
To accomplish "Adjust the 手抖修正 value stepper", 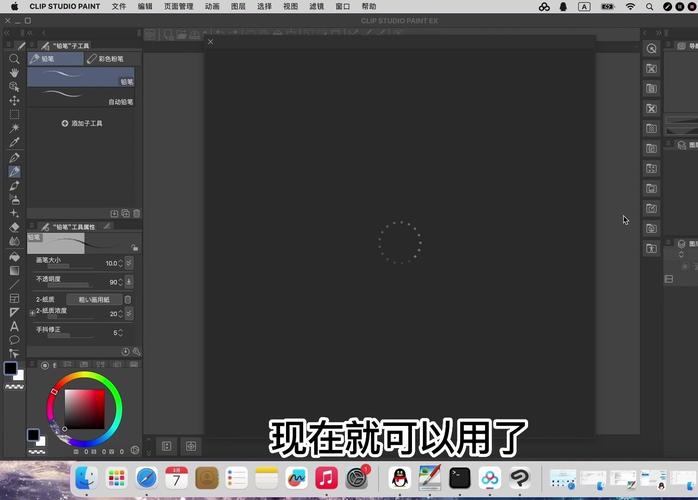I will 120,333.
